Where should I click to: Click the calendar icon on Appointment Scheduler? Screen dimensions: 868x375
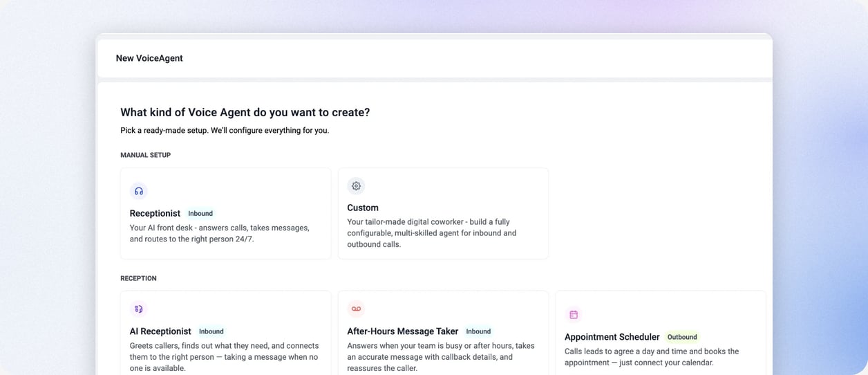[574, 314]
